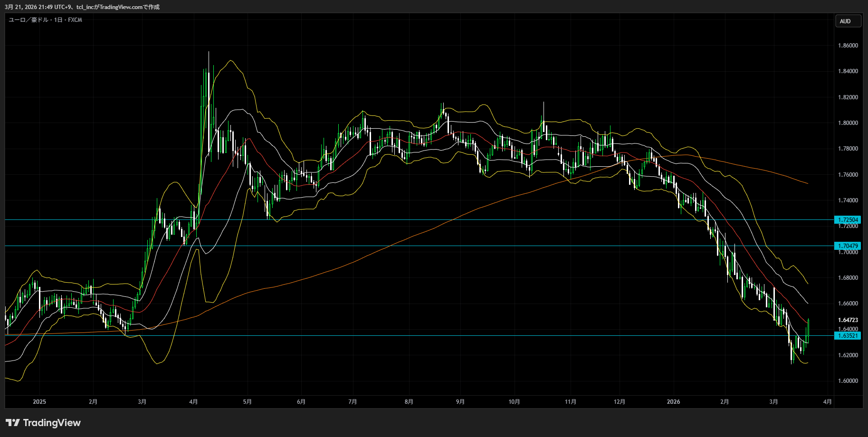Click the TradingView logo icon
Screen dimensions: 868x437
click(x=13, y=423)
